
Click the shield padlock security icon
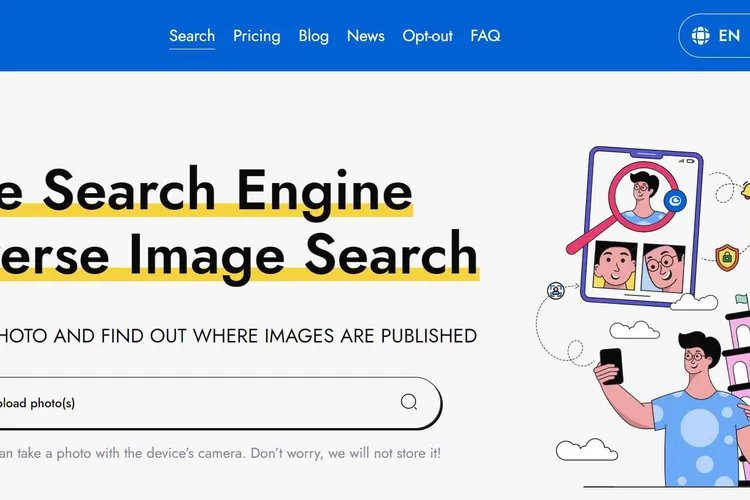point(727,255)
